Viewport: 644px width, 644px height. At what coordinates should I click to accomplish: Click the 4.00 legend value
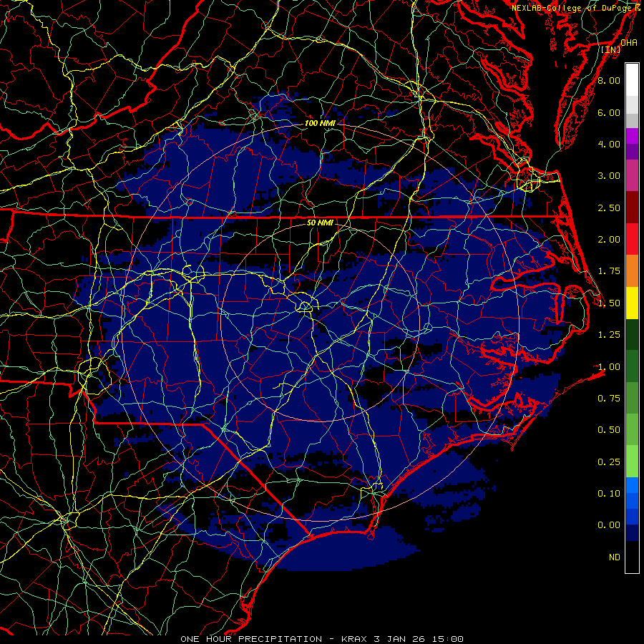tap(609, 144)
